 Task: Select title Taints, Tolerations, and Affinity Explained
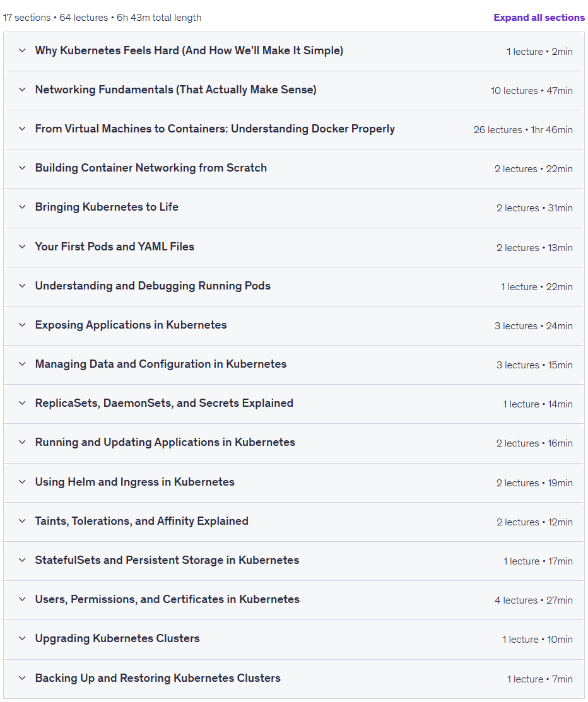coord(141,521)
